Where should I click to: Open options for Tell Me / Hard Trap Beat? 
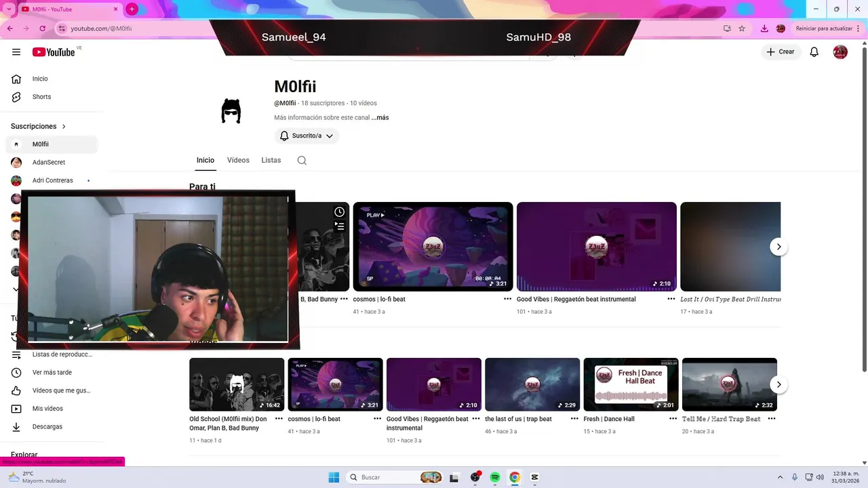771,419
